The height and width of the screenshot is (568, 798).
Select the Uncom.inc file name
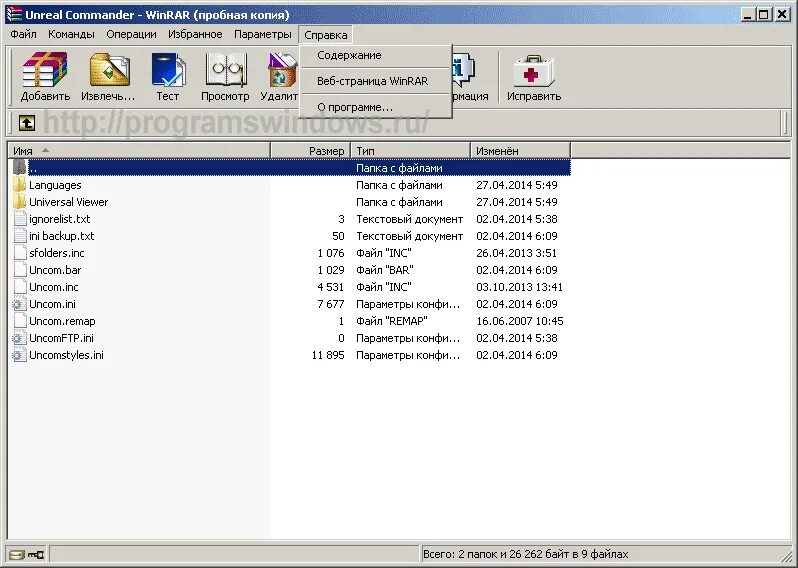click(53, 287)
